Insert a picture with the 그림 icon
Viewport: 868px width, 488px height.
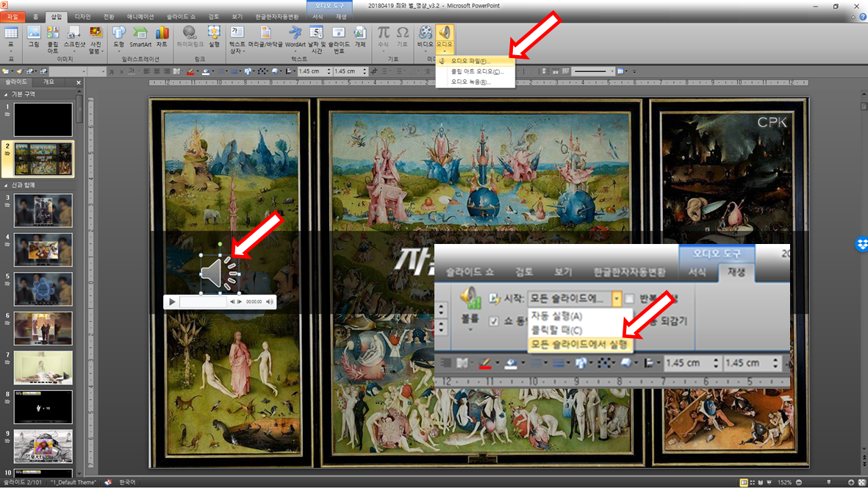coord(34,37)
